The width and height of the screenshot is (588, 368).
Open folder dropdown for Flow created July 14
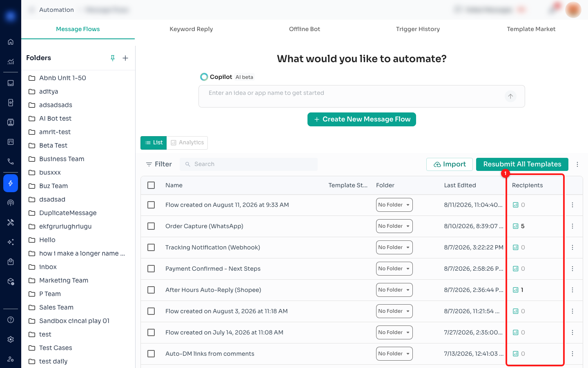click(394, 332)
